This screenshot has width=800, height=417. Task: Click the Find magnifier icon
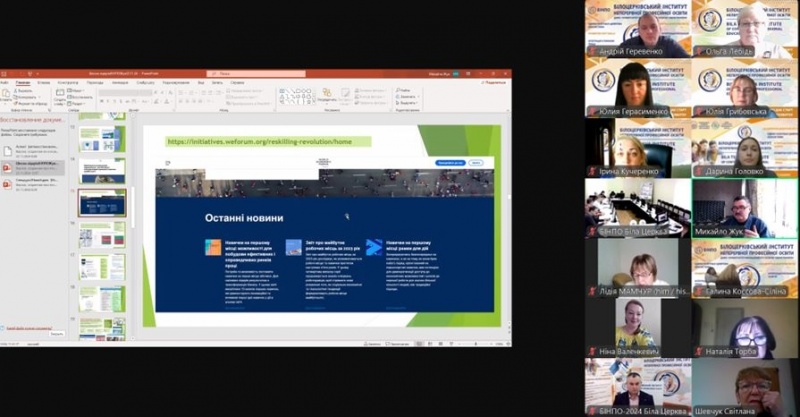click(x=397, y=90)
